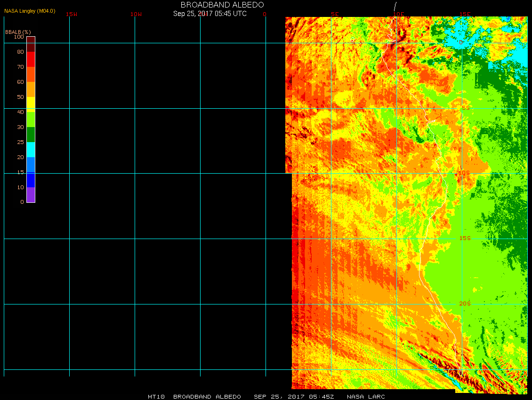
Task: Select the dark maroon 80-100 legend swatch
Action: coord(31,44)
